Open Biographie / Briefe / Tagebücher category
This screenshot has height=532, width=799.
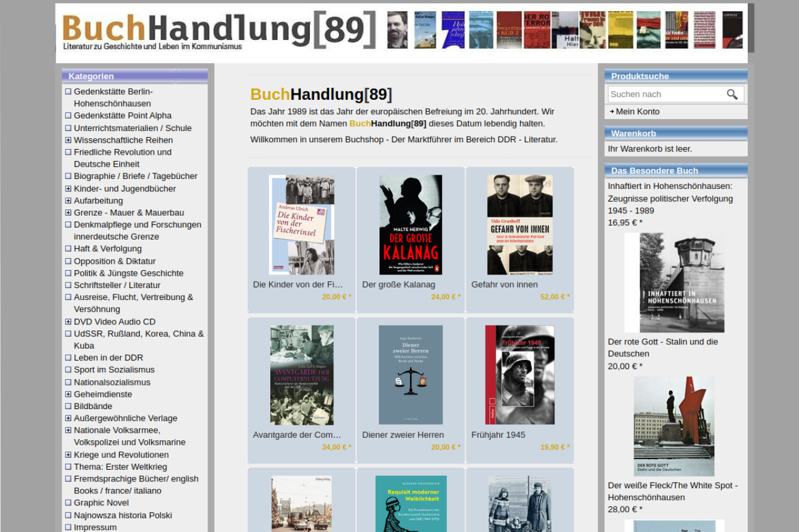coord(135,176)
